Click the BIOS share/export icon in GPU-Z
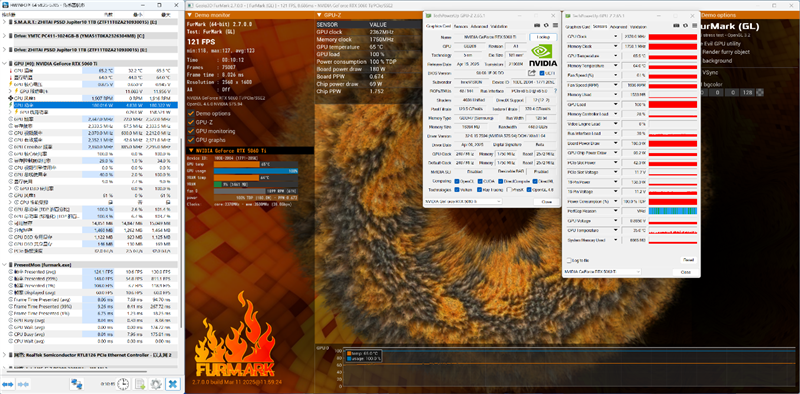Screen dimensions: 800x394 click(532, 73)
